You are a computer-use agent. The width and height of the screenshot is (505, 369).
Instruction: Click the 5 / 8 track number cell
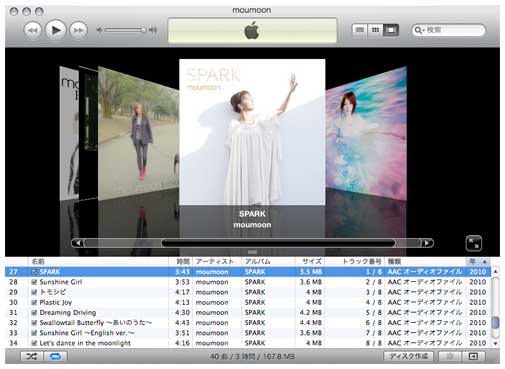tap(373, 313)
